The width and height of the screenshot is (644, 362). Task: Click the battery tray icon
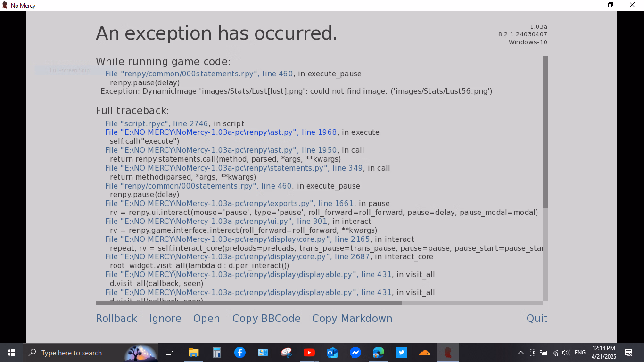[544, 353]
